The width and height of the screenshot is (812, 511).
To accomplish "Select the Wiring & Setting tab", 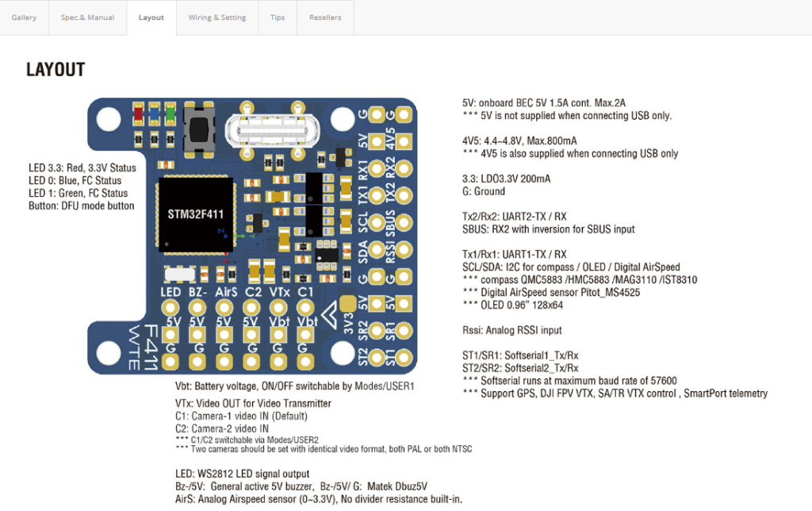I will point(216,17).
